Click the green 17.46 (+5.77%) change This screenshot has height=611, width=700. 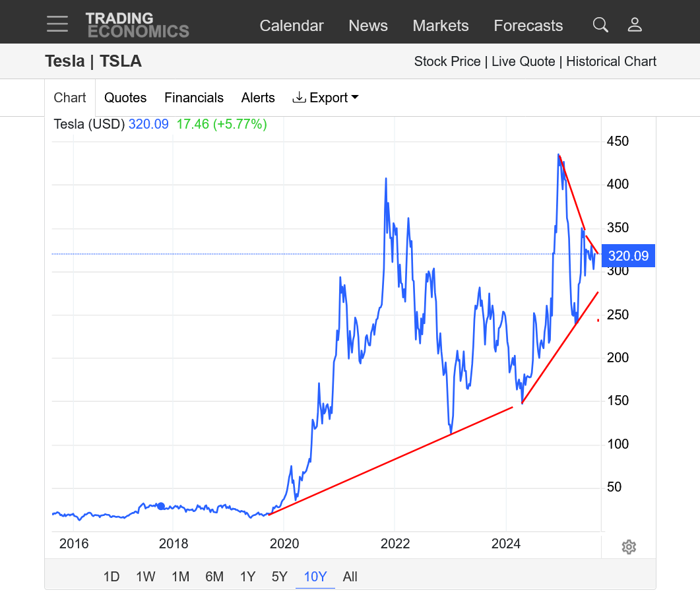(x=222, y=124)
